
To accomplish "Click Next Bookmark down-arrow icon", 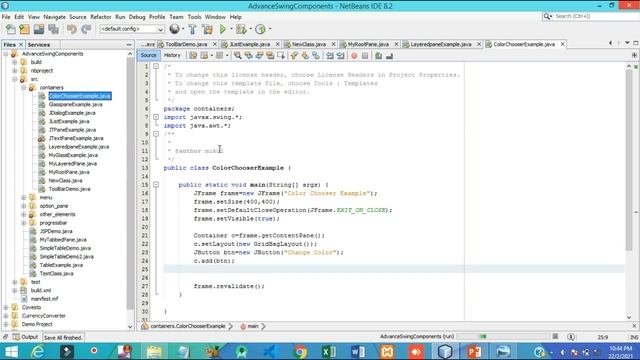I will pyautogui.click(x=305, y=56).
